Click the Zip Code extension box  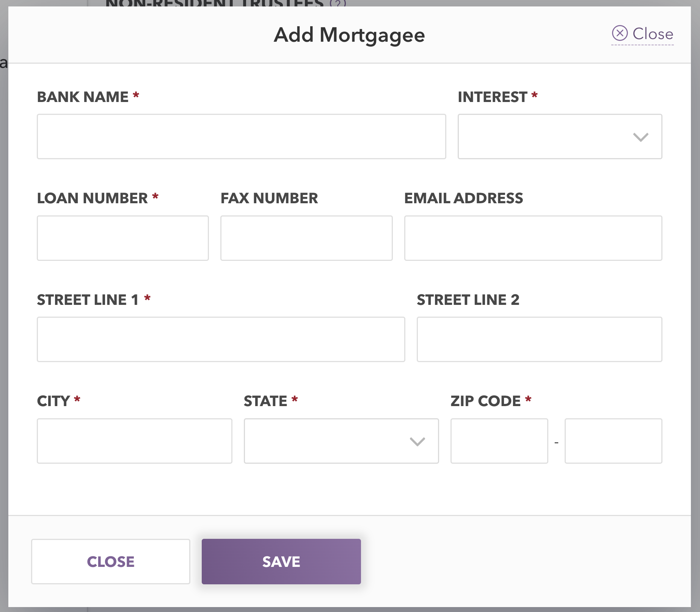[613, 441]
